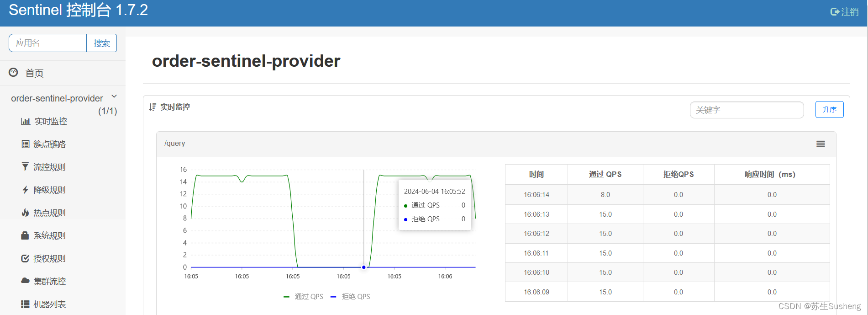Viewport: 868px width, 315px height.
Task: Open 实时监控 in the sidebar
Action: point(51,121)
